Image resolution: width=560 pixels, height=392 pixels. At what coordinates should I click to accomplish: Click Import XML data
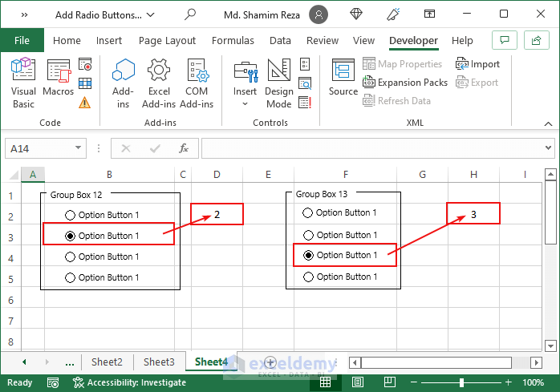[477, 64]
